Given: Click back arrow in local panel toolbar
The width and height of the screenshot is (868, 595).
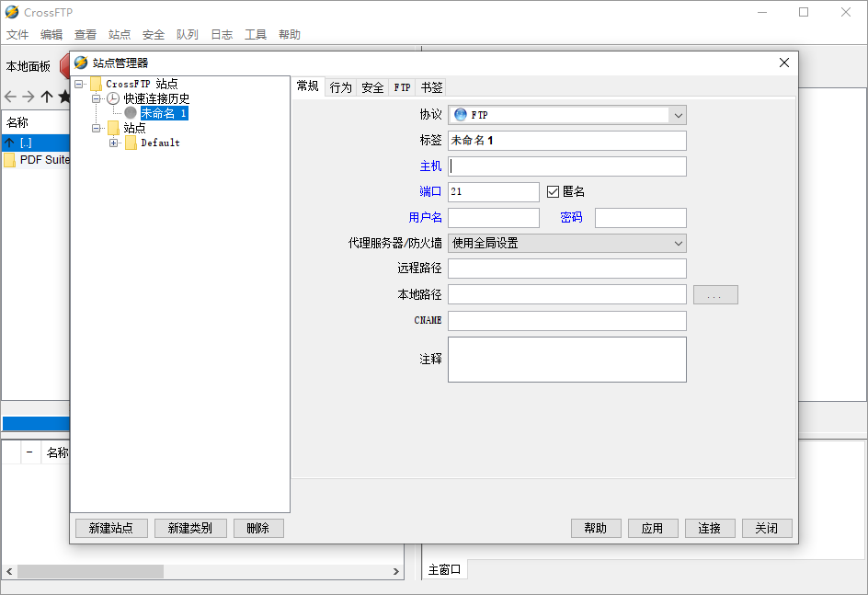Looking at the screenshot, I should [x=10, y=97].
